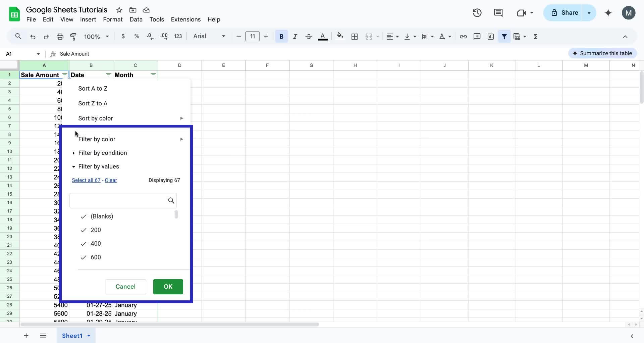Toggle bold formatting
Screen dimensions: 644x343
[x=281, y=37]
